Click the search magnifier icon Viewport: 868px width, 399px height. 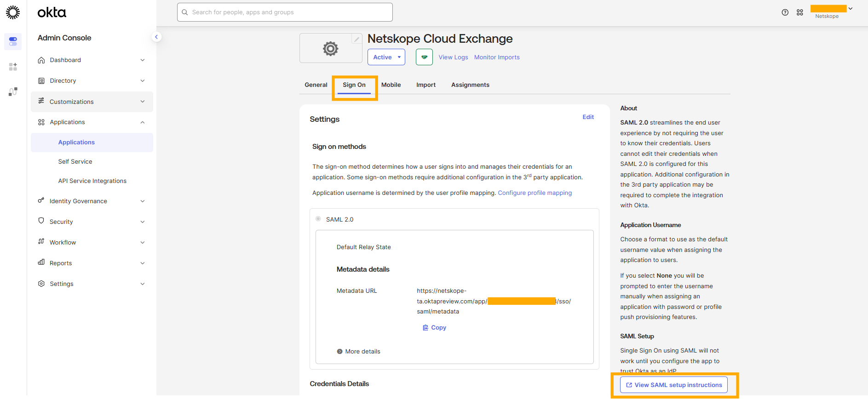[185, 12]
